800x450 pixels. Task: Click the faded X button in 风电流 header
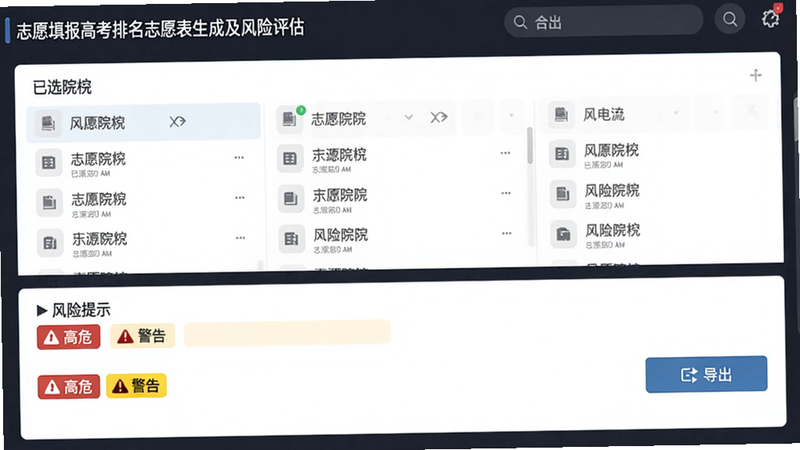(x=751, y=111)
